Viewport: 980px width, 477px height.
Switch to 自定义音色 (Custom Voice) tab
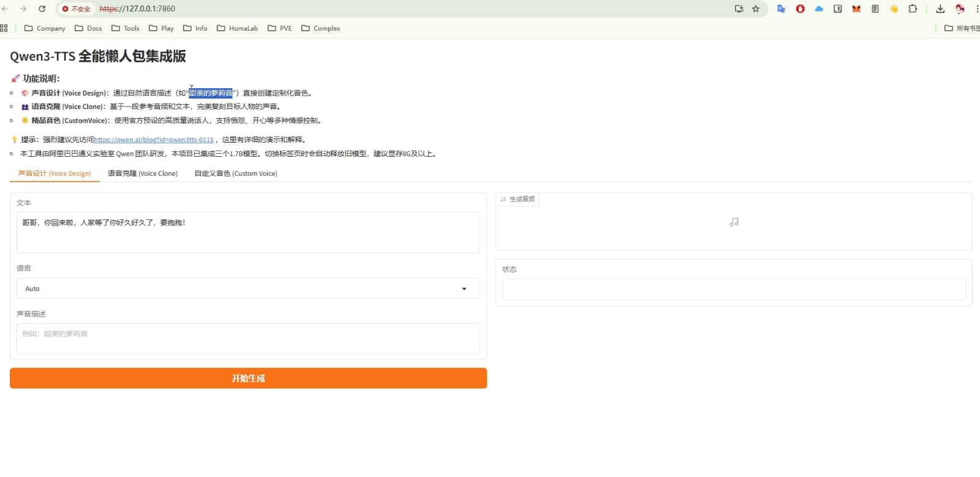coord(236,173)
